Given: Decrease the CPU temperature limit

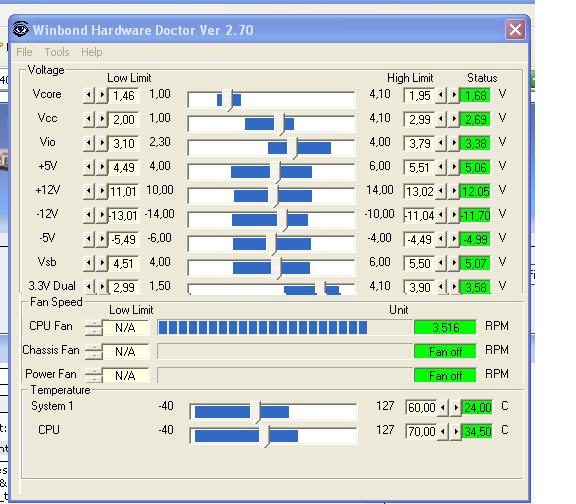Looking at the screenshot, I should pos(443,431).
